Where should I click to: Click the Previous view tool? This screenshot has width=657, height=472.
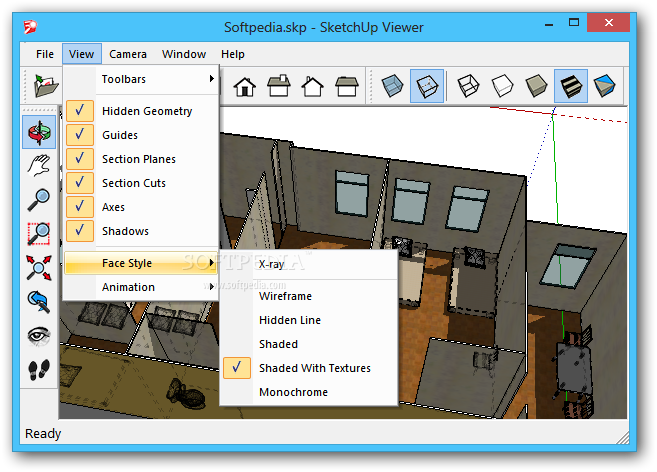tap(39, 302)
